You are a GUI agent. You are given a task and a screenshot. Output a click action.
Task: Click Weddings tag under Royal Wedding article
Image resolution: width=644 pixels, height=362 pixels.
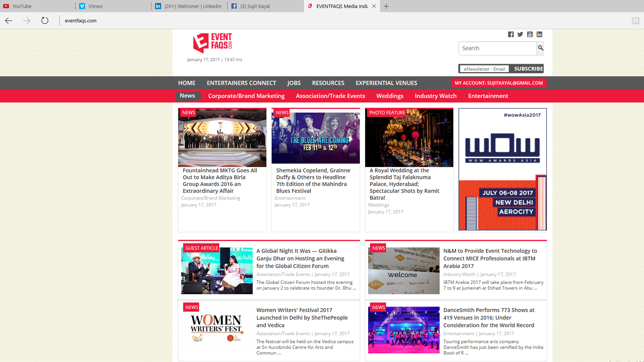[378, 205]
